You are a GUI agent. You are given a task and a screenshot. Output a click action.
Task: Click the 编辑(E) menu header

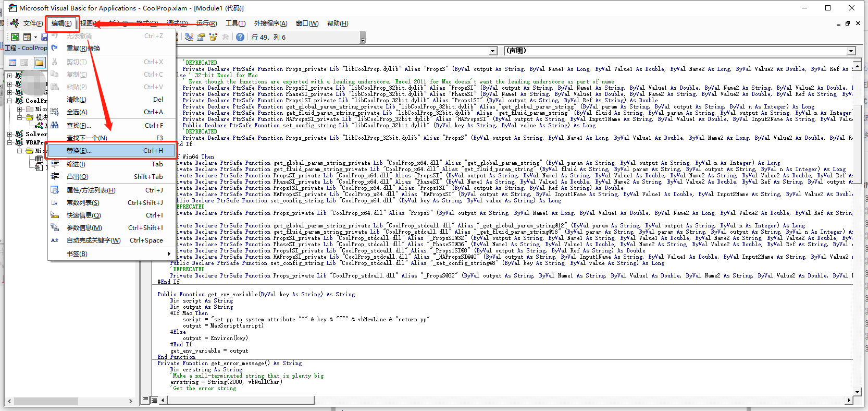[61, 23]
